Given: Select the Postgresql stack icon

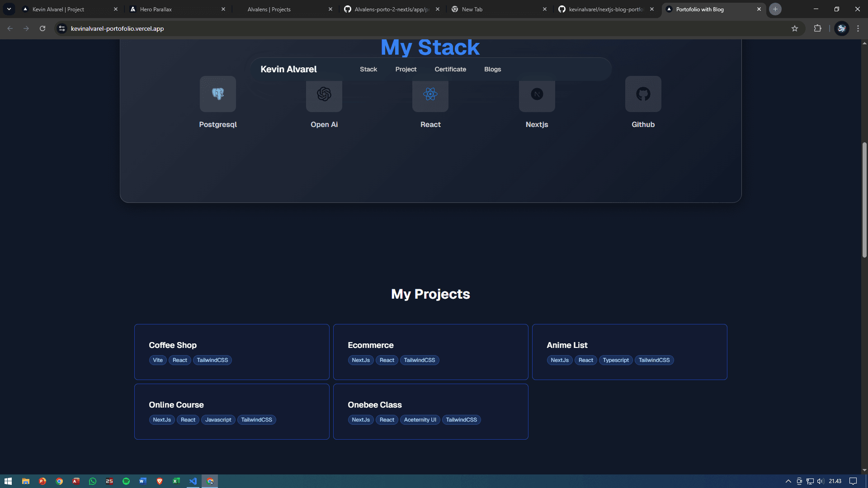Looking at the screenshot, I should coord(217,94).
